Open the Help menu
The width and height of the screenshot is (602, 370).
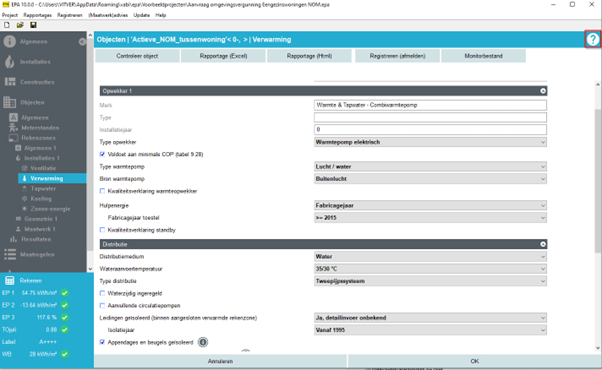pyautogui.click(x=161, y=15)
